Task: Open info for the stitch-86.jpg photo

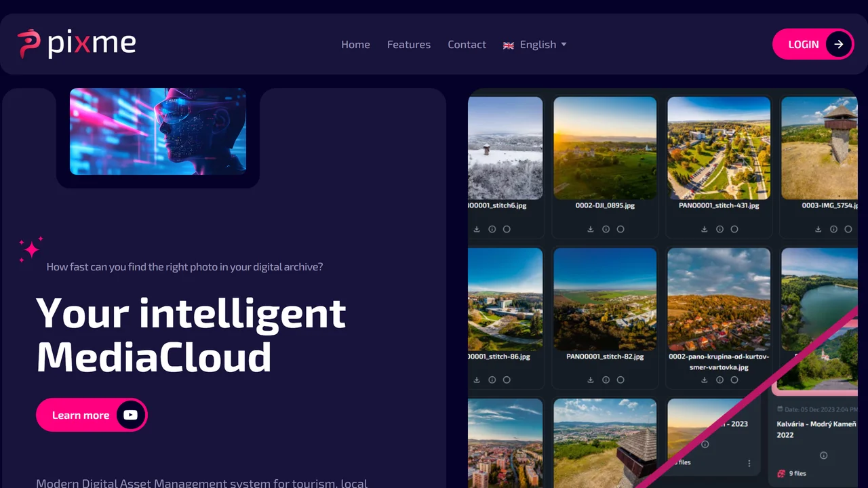Action: click(x=492, y=380)
